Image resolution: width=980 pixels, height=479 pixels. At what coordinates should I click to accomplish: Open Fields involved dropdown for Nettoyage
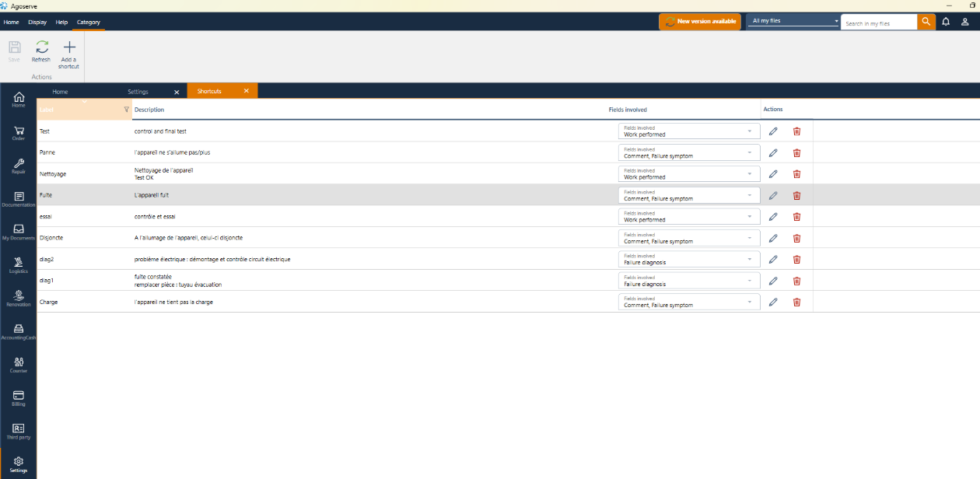pos(689,173)
